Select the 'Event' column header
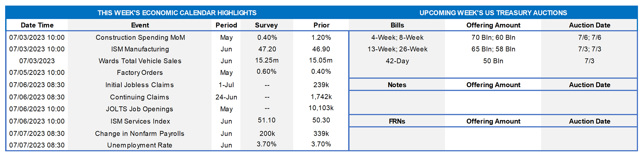 140,25
